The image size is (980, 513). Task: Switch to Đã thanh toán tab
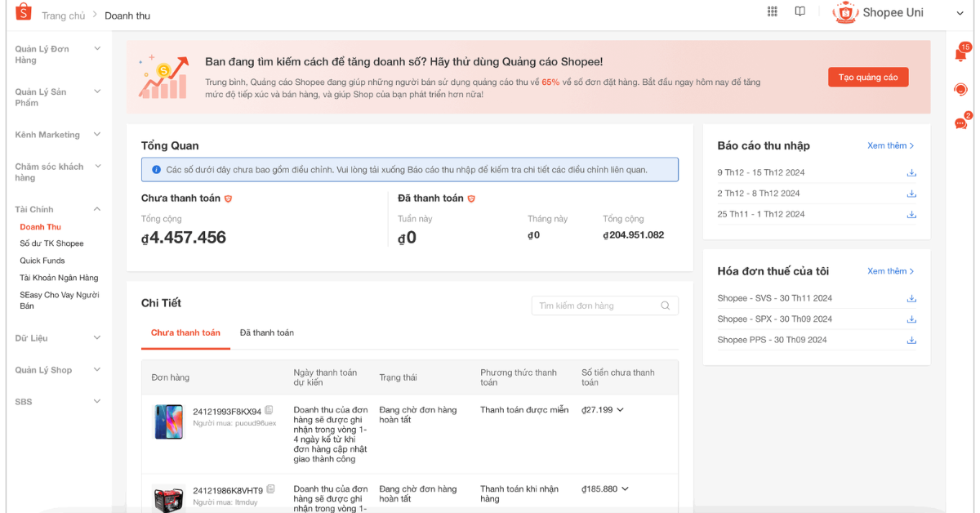266,332
